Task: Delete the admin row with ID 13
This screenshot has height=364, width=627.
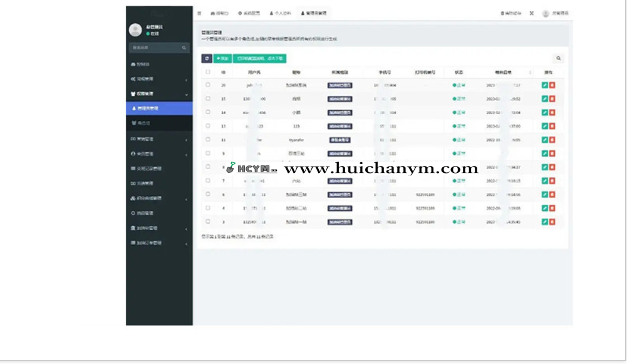Action: 552,126
